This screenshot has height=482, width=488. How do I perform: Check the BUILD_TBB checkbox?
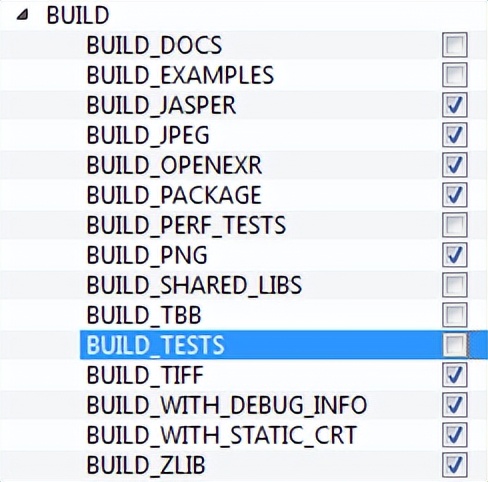pyautogui.click(x=455, y=315)
